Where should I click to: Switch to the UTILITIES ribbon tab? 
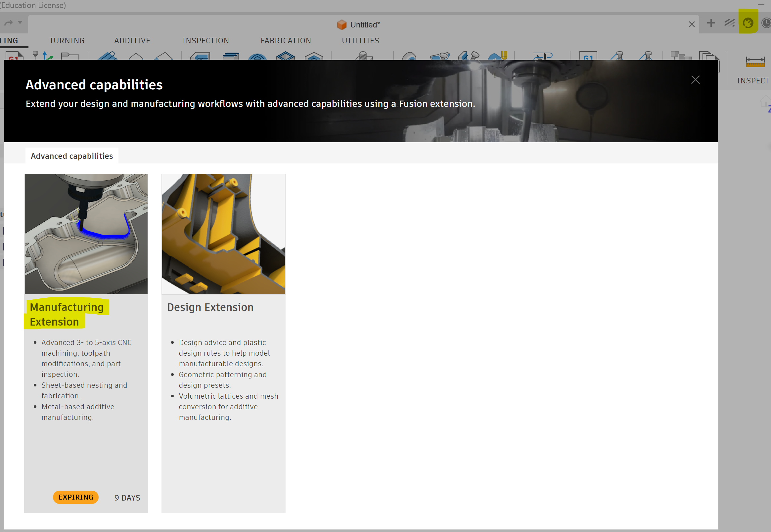[x=360, y=41]
